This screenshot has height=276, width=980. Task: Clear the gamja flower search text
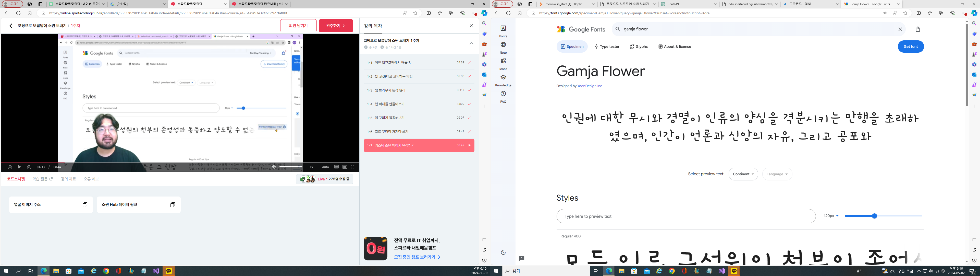(900, 29)
